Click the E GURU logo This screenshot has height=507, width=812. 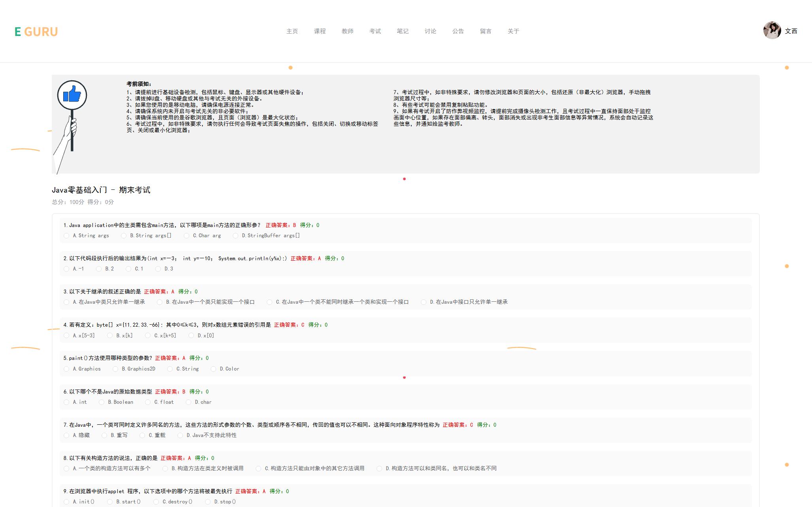tap(36, 32)
